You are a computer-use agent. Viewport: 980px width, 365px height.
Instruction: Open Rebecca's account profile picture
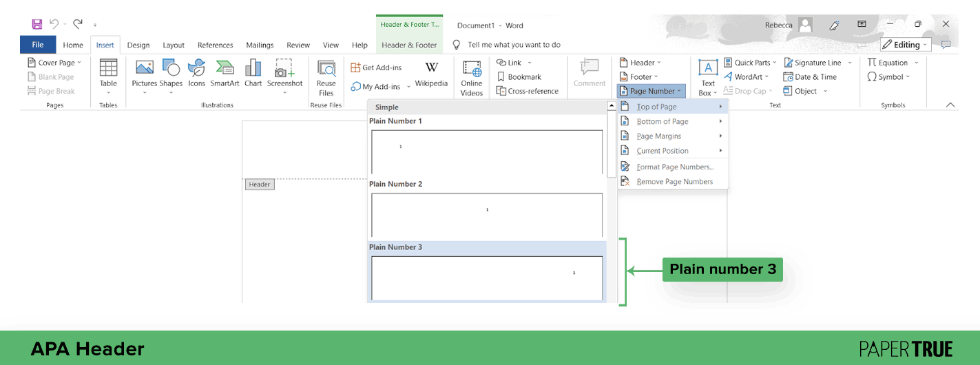point(805,25)
